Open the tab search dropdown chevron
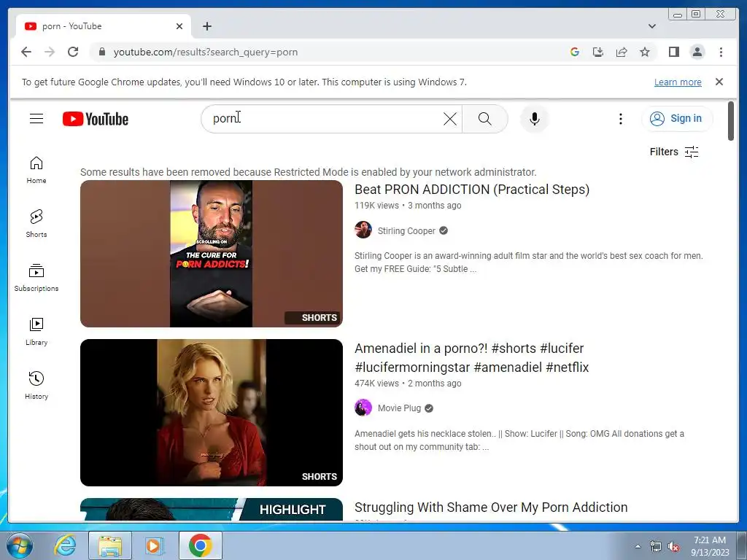The height and width of the screenshot is (560, 747). (x=651, y=26)
